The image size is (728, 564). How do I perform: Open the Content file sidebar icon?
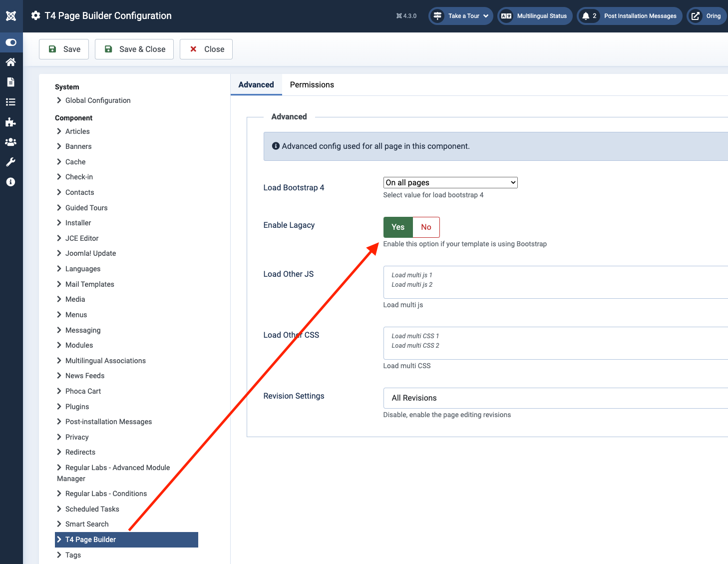[10, 82]
